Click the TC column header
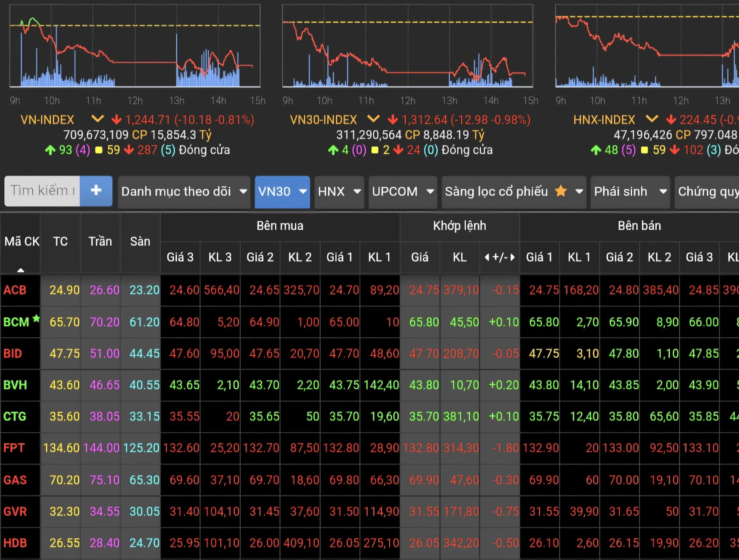The height and width of the screenshot is (560, 739). tap(60, 243)
